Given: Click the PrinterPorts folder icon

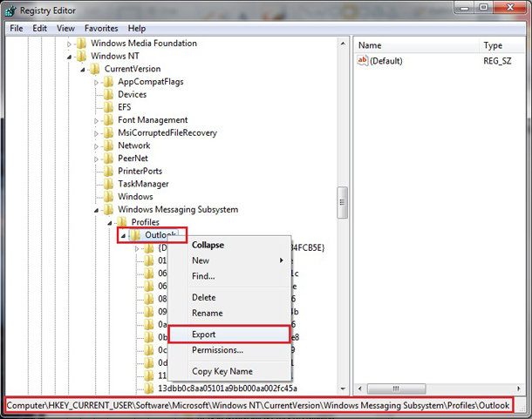Looking at the screenshot, I should [x=108, y=172].
